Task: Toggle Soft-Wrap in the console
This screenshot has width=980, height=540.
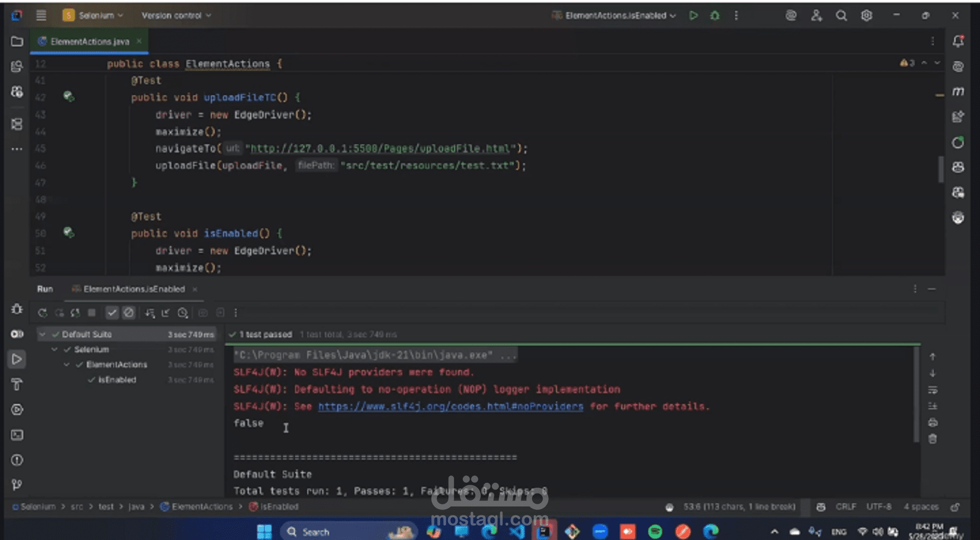Action: 933,390
